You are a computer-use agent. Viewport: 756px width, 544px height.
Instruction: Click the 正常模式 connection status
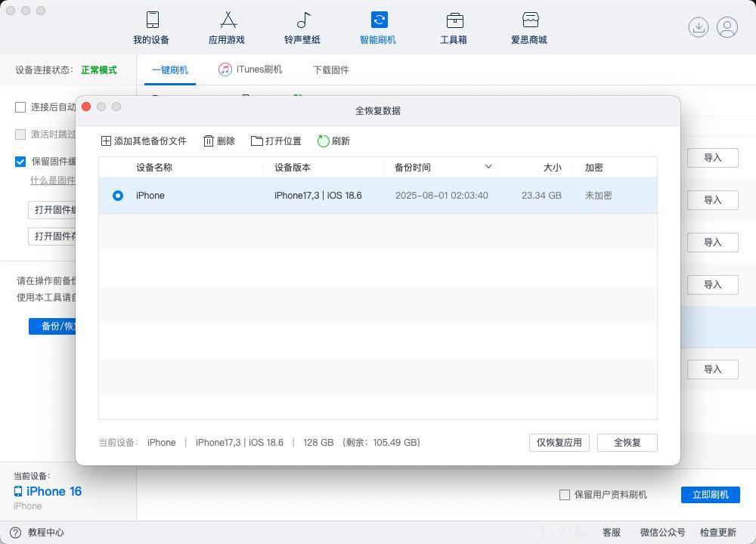(x=99, y=70)
